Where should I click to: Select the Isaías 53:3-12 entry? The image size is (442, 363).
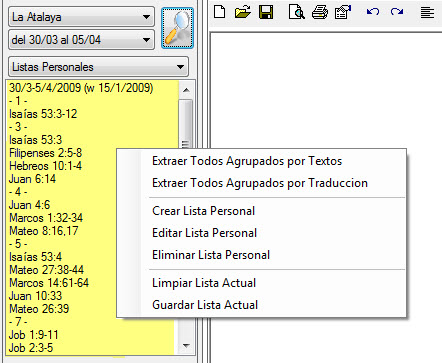[x=43, y=114]
